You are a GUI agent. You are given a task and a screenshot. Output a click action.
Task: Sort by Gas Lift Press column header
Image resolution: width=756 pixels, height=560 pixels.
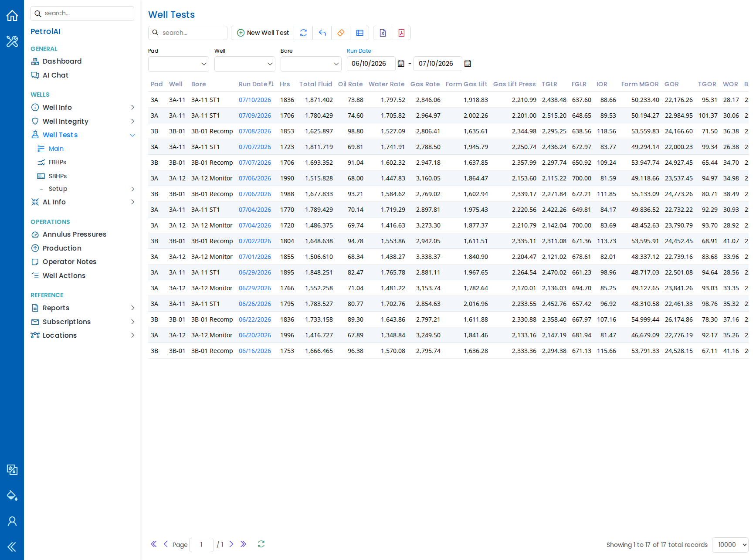(515, 84)
